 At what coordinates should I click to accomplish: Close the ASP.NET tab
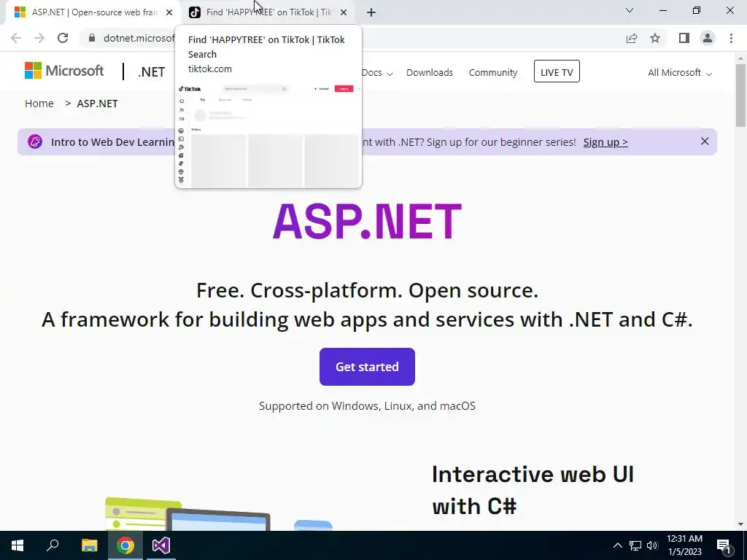pyautogui.click(x=169, y=12)
